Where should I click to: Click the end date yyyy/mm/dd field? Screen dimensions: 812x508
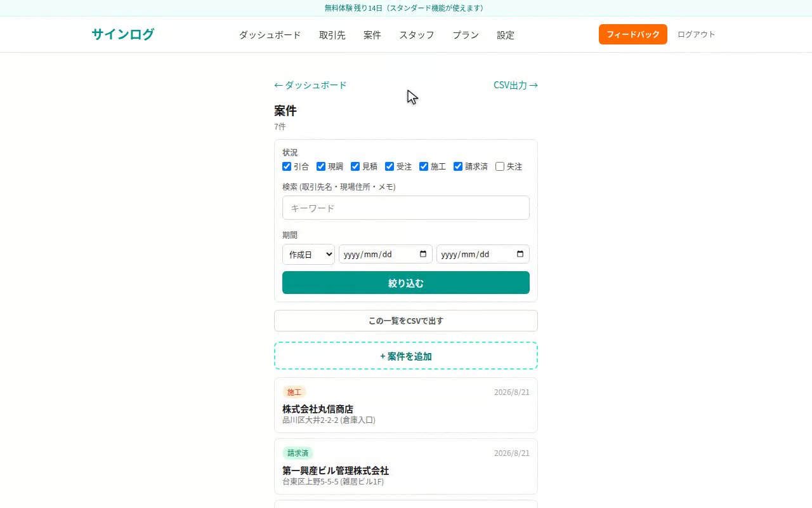pyautogui.click(x=483, y=254)
